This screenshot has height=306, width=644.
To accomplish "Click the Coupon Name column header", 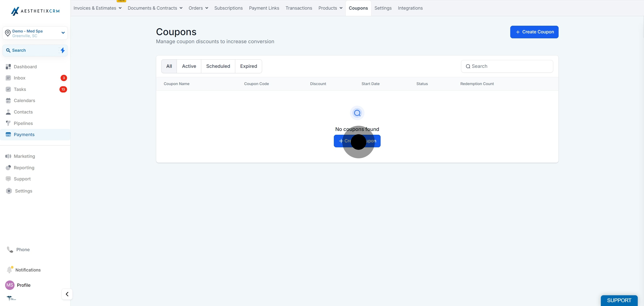I will pos(176,84).
